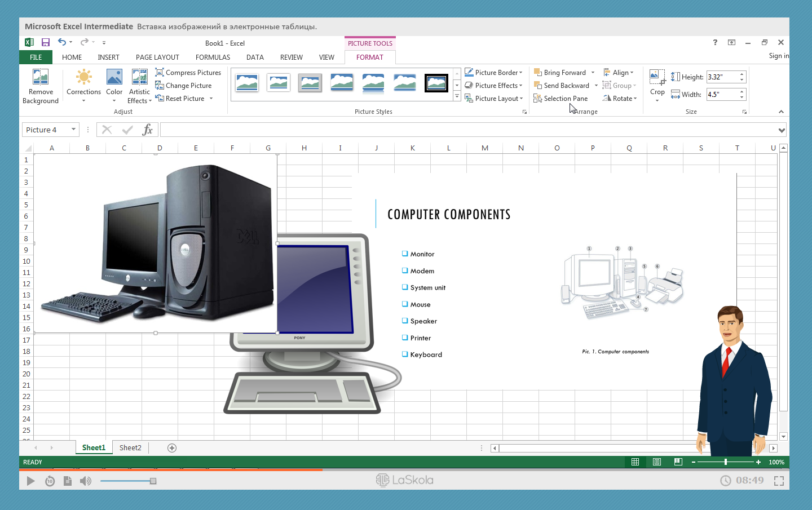Viewport: 812px width, 510px height.
Task: Click the Crop tool icon
Action: coord(657,77)
